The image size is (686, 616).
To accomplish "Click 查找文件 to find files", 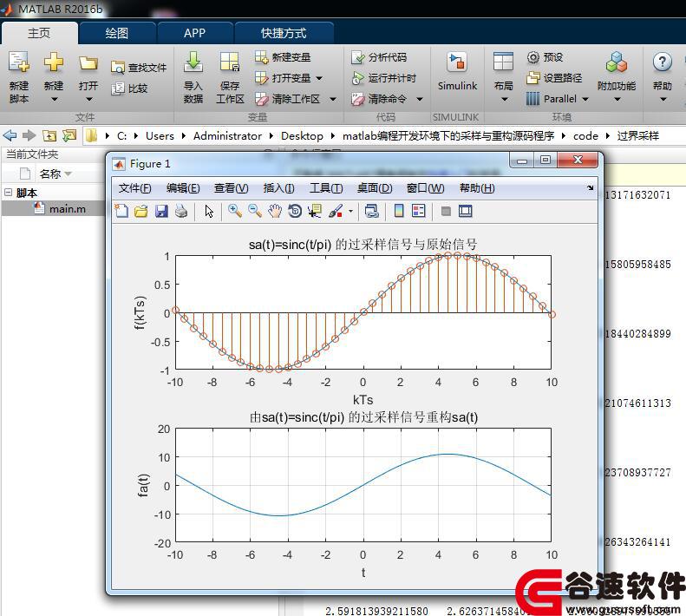I will pos(139,68).
